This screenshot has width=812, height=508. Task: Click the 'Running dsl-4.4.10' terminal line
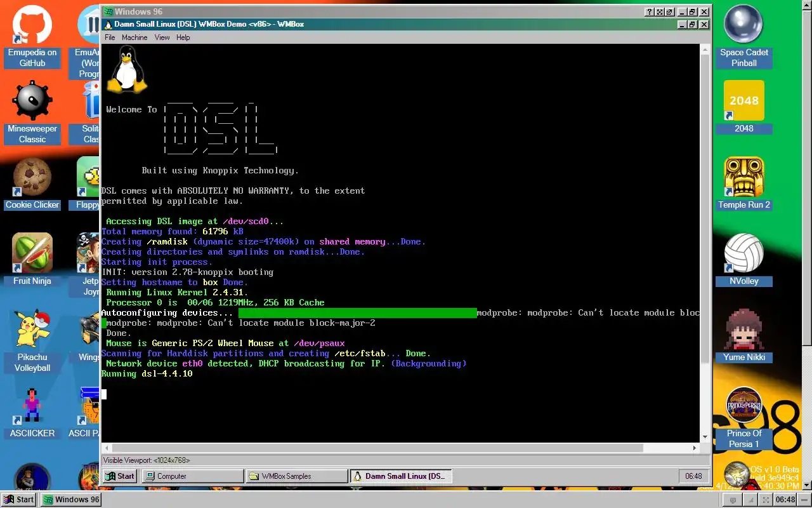tap(147, 374)
